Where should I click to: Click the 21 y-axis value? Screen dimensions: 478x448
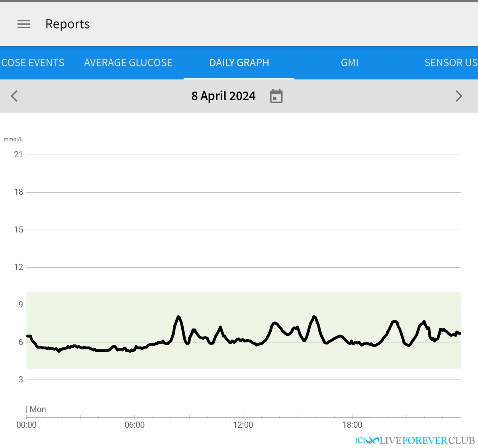tap(18, 155)
